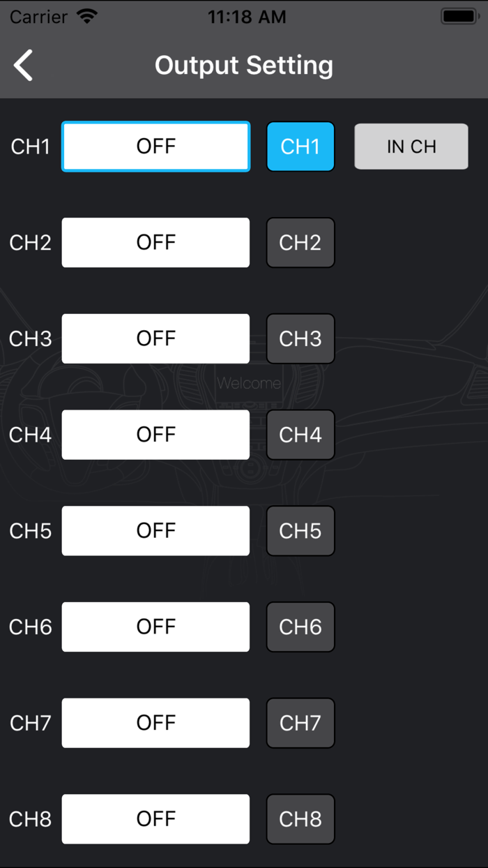Screen dimensions: 488x868
Task: Toggle the gray CH2 channel button
Action: click(x=300, y=243)
